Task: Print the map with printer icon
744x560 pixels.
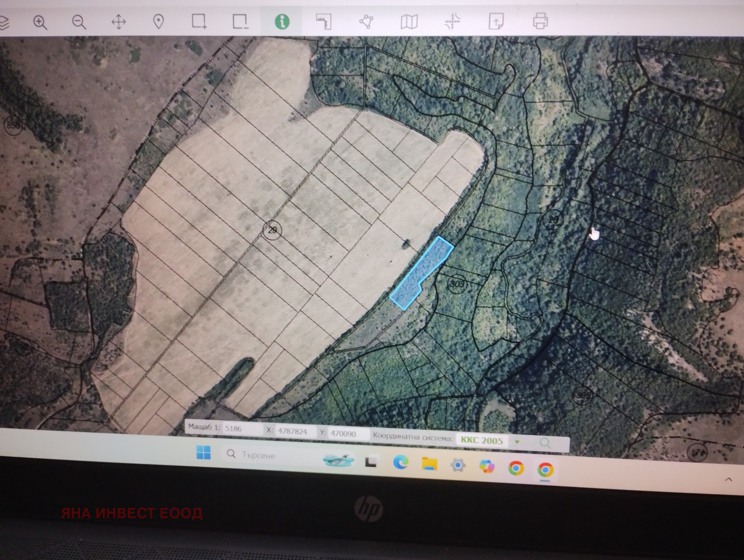Action: [x=540, y=21]
